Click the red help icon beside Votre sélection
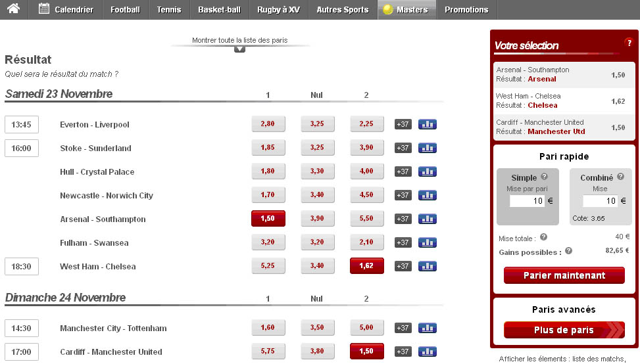This screenshot has height=364, width=640. tap(628, 43)
